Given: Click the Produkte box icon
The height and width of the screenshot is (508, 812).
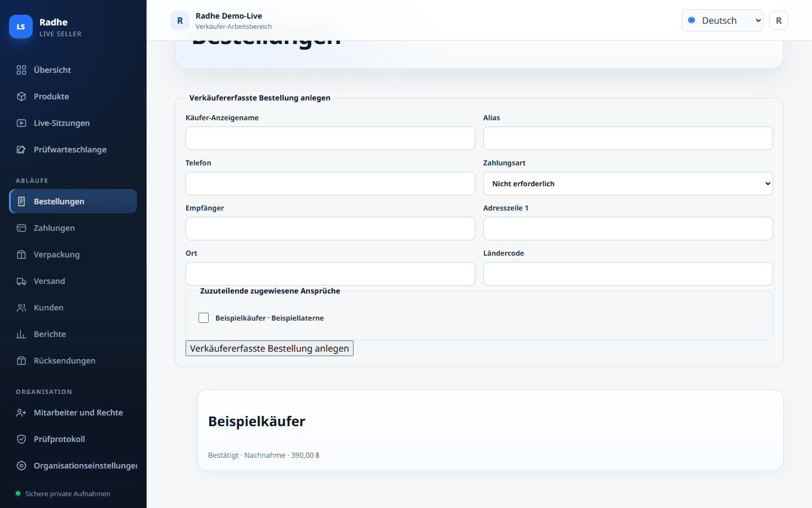Looking at the screenshot, I should point(21,97).
